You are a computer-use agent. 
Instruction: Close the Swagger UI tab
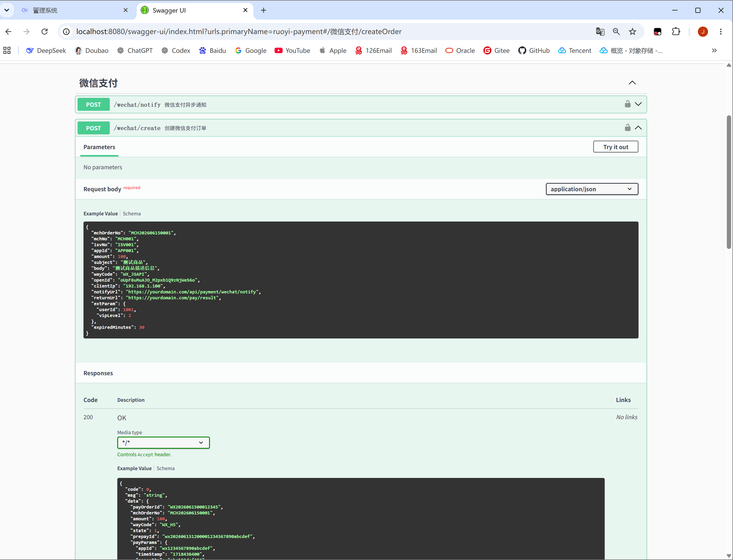tap(245, 10)
